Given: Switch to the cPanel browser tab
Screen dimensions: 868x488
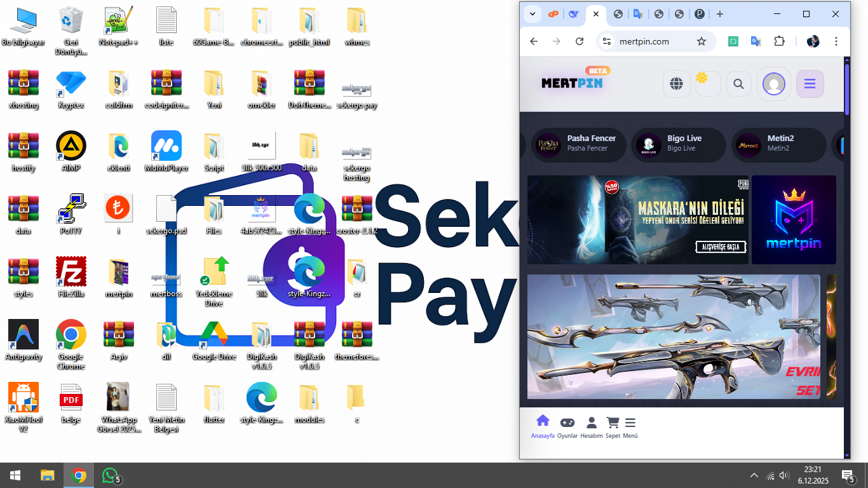Looking at the screenshot, I should click(x=553, y=14).
